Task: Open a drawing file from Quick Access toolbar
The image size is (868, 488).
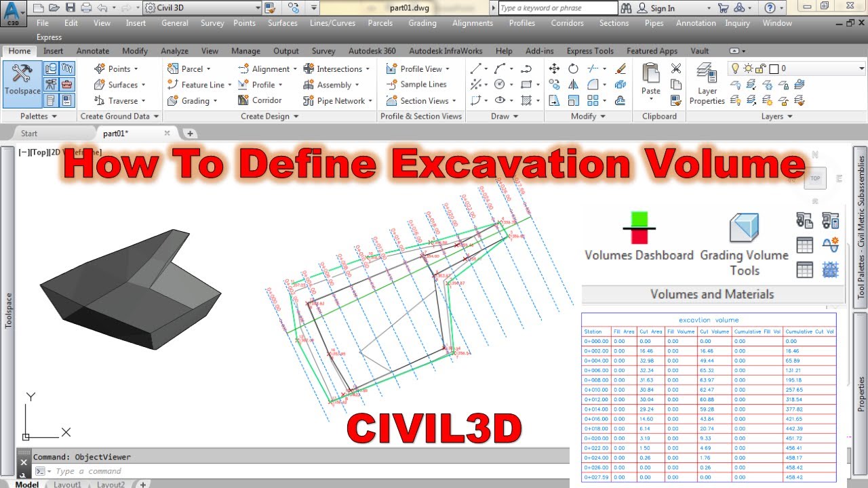Action: pos(55,8)
